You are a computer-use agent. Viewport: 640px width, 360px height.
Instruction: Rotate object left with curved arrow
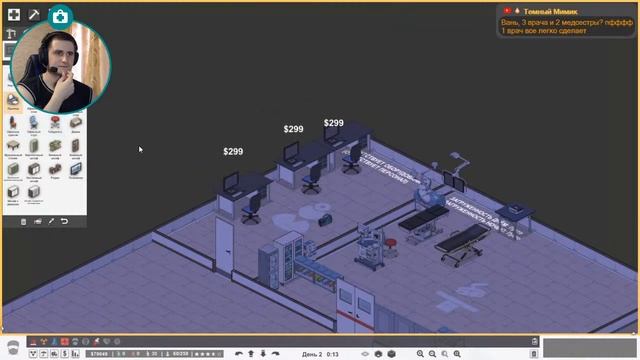(239, 354)
